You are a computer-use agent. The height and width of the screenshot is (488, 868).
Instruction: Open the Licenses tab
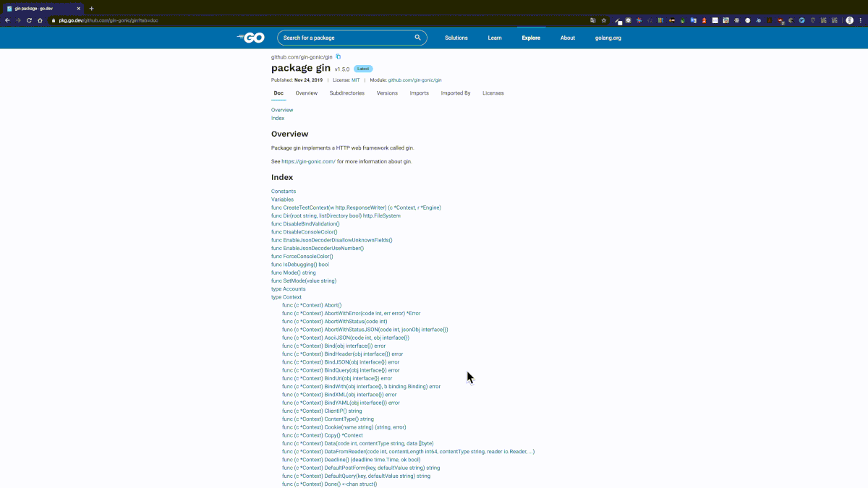click(x=493, y=93)
